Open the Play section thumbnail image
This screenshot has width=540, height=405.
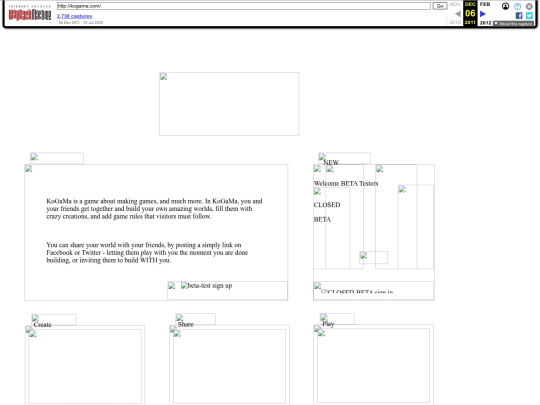(x=373, y=365)
